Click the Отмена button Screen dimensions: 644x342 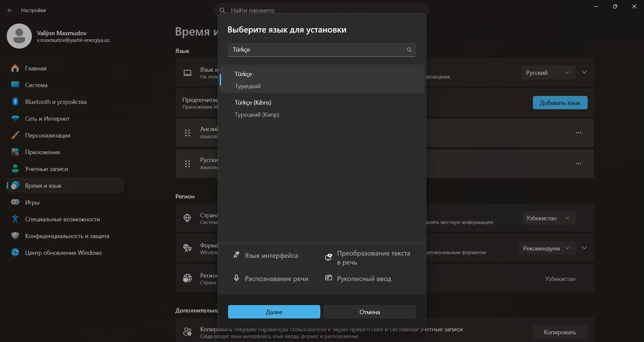pos(369,312)
